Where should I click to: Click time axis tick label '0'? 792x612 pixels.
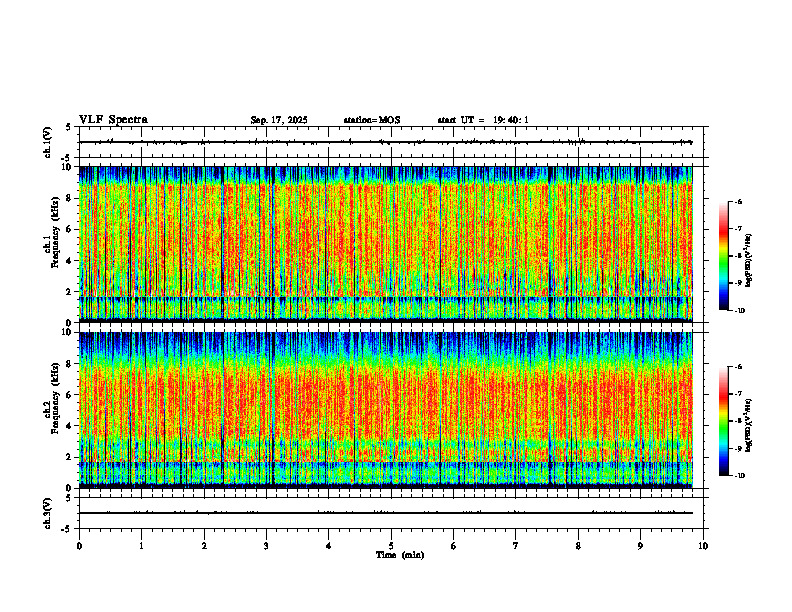click(79, 546)
